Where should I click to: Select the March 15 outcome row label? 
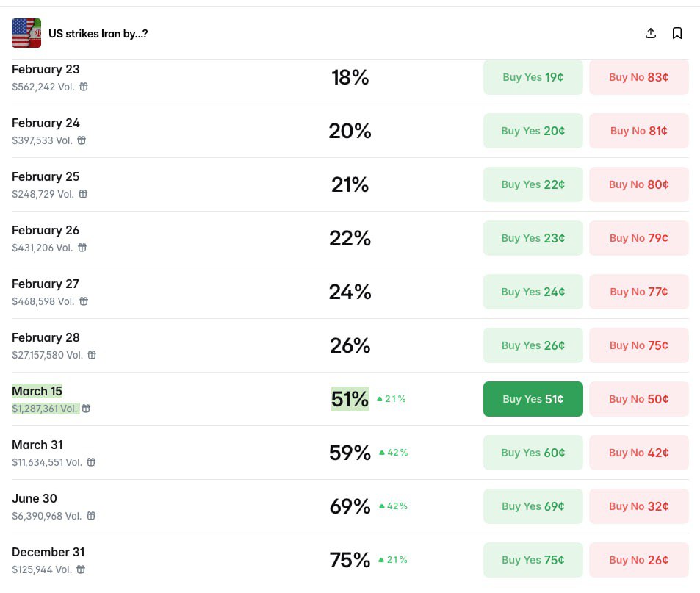coord(37,391)
